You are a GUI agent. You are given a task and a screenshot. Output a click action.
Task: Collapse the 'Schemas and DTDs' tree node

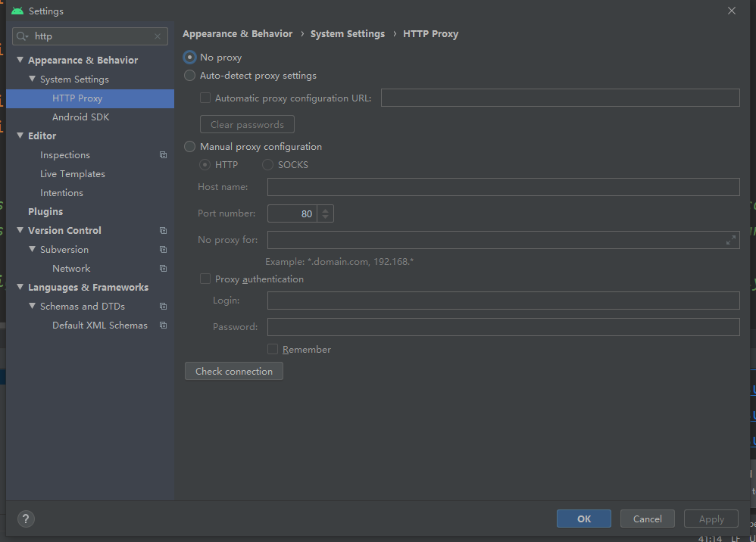[x=33, y=306]
